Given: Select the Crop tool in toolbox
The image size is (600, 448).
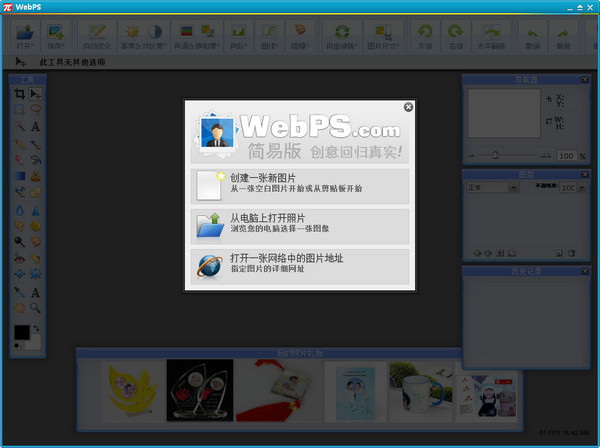Looking at the screenshot, I should [x=19, y=94].
